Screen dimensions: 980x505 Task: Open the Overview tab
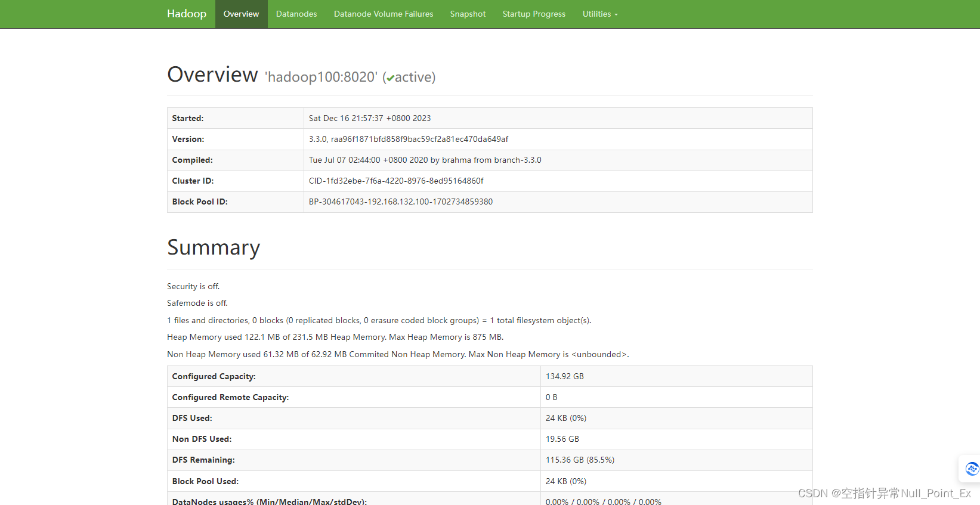(x=241, y=14)
